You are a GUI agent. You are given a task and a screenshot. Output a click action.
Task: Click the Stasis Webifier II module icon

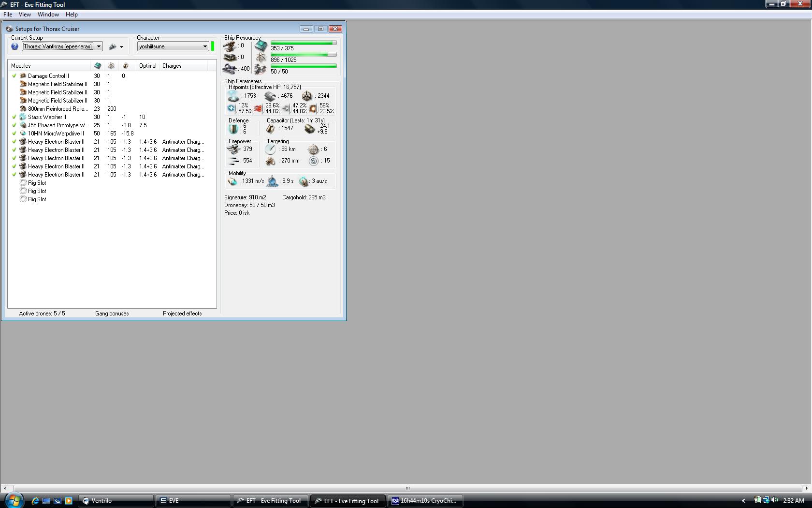pos(23,117)
